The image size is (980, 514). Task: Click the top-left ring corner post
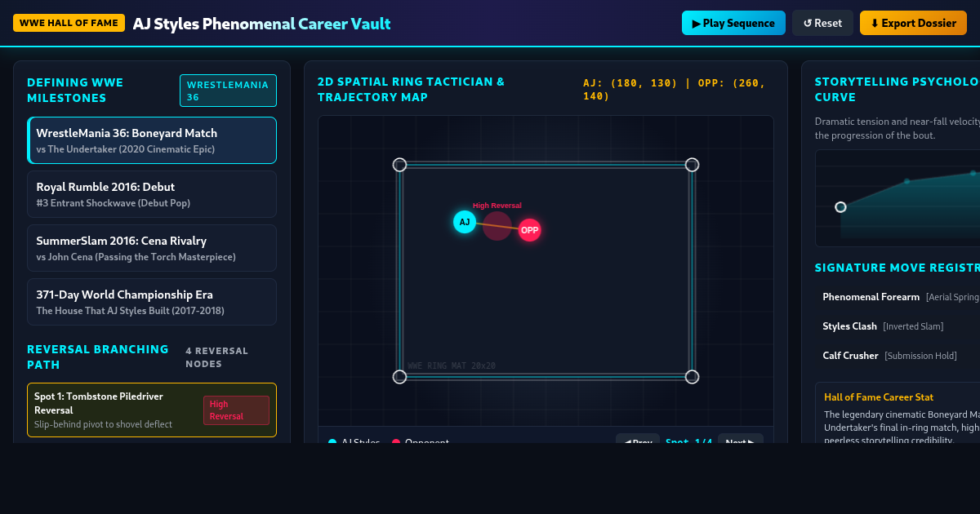[399, 165]
